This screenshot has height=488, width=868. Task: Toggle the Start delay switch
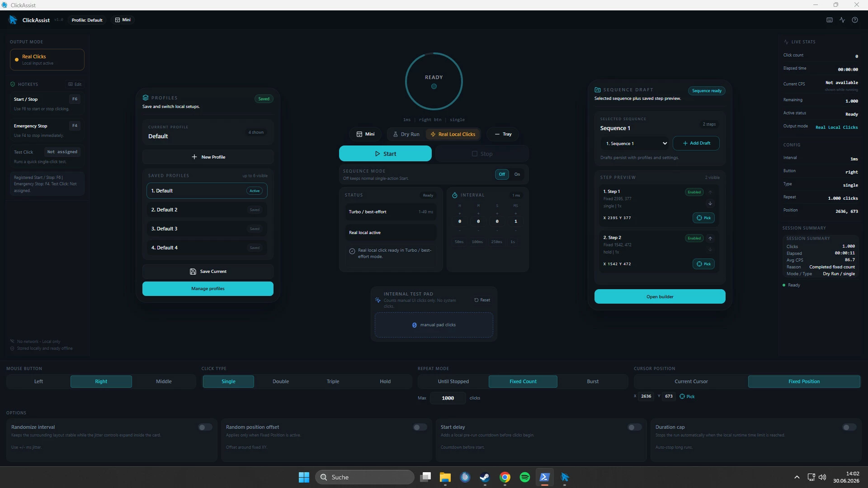coord(635,427)
